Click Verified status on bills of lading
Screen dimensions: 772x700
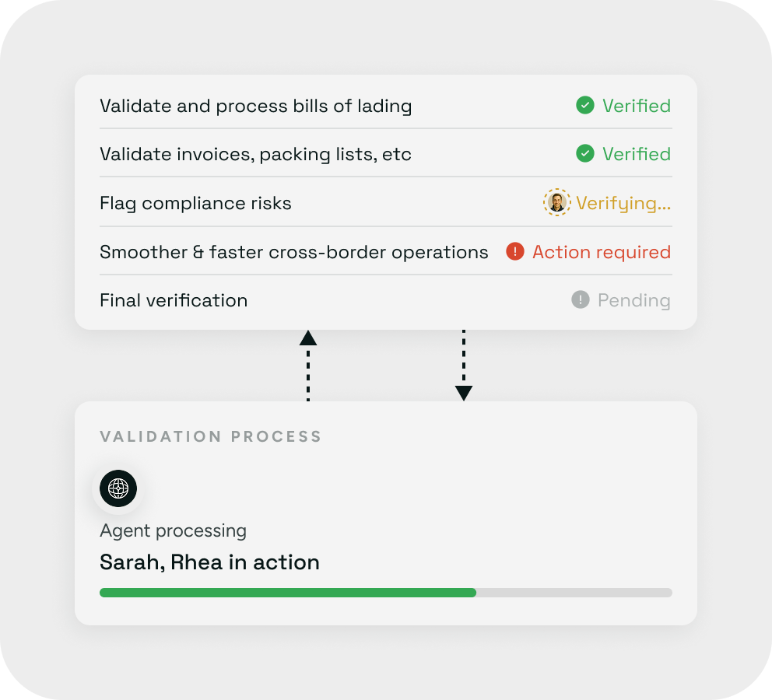[x=637, y=106]
